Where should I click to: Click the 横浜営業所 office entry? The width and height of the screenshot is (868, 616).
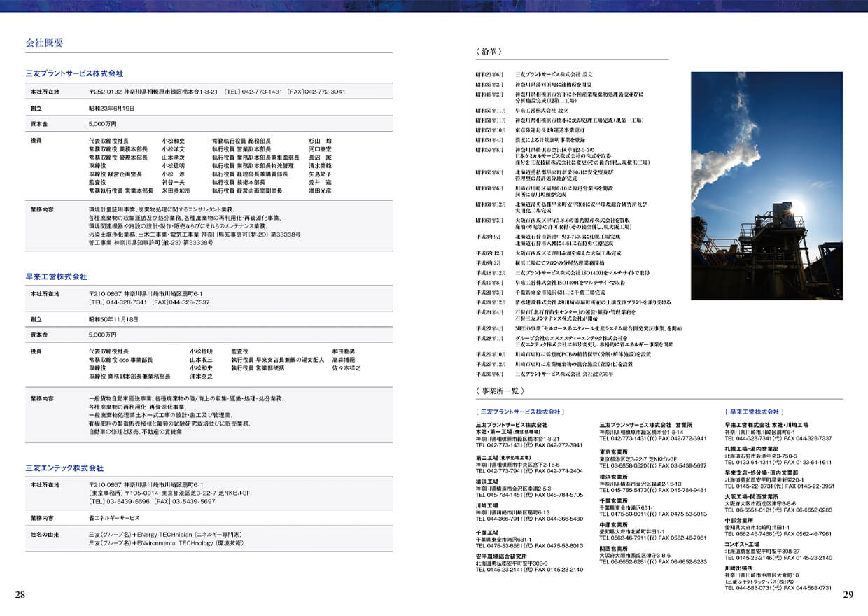pos(613,477)
